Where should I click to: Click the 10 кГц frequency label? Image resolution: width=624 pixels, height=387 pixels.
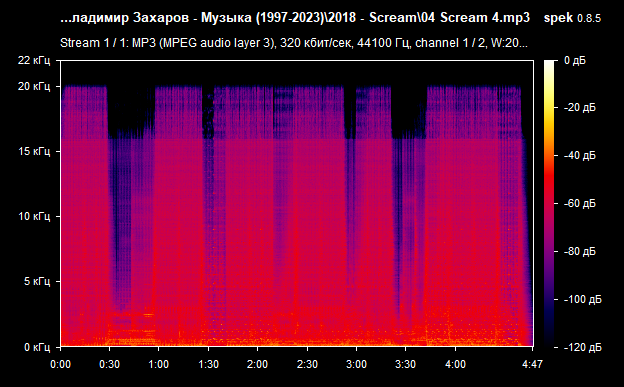tap(34, 217)
